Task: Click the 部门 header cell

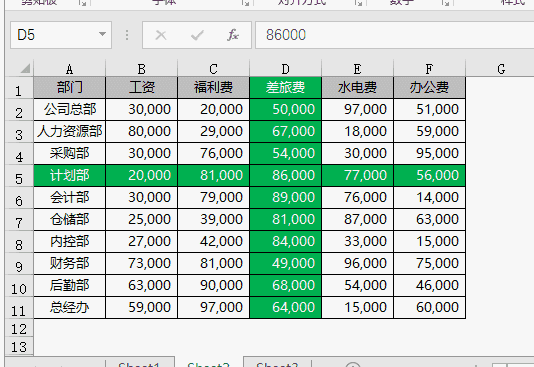Action: coord(69,88)
